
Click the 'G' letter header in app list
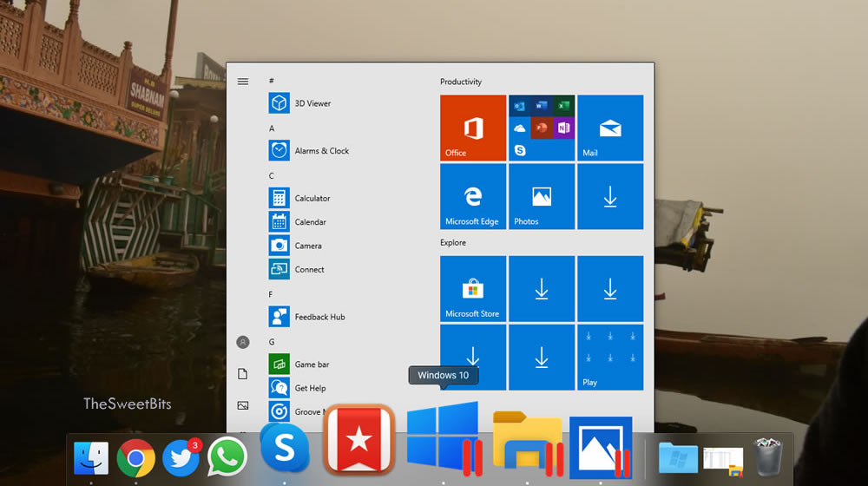(271, 342)
